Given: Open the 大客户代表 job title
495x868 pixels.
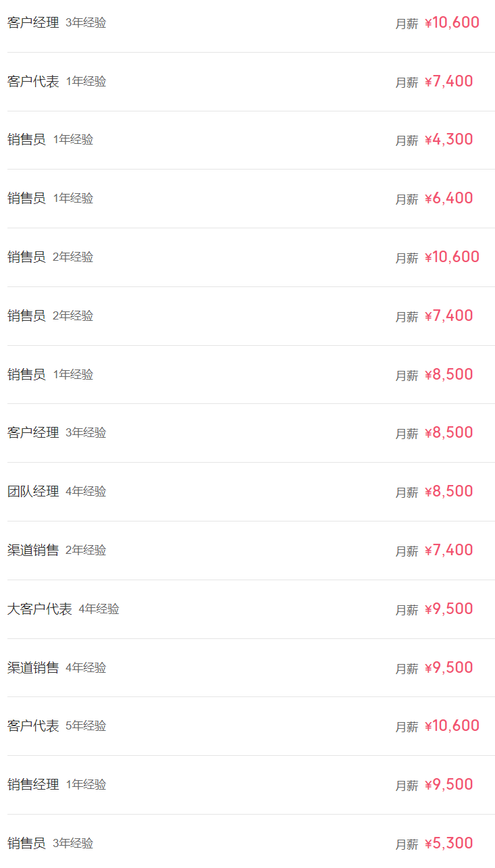Looking at the screenshot, I should click(39, 609).
